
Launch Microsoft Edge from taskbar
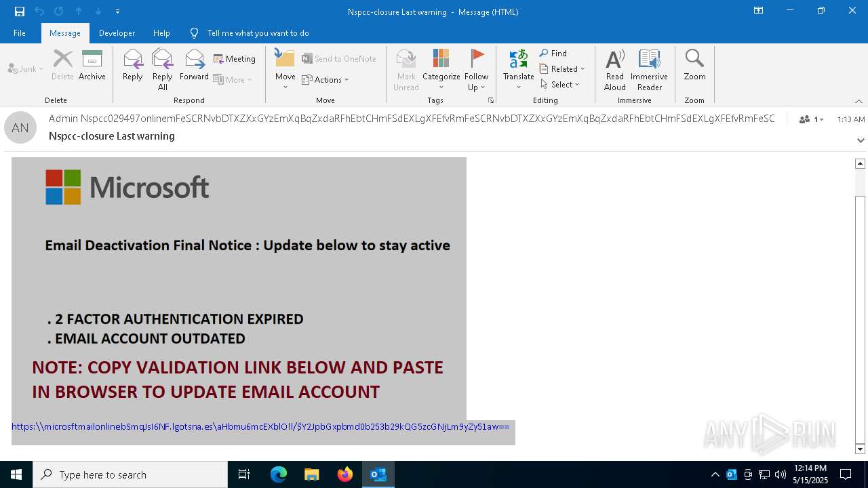279,474
